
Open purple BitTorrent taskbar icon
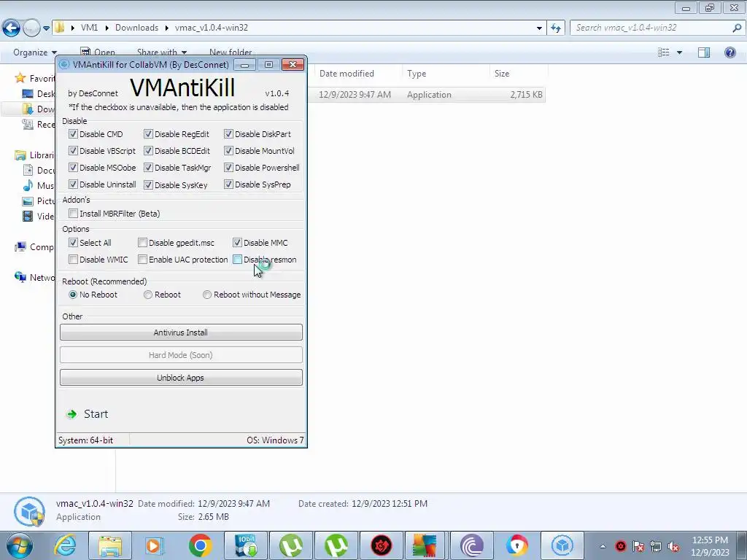pyautogui.click(x=472, y=545)
